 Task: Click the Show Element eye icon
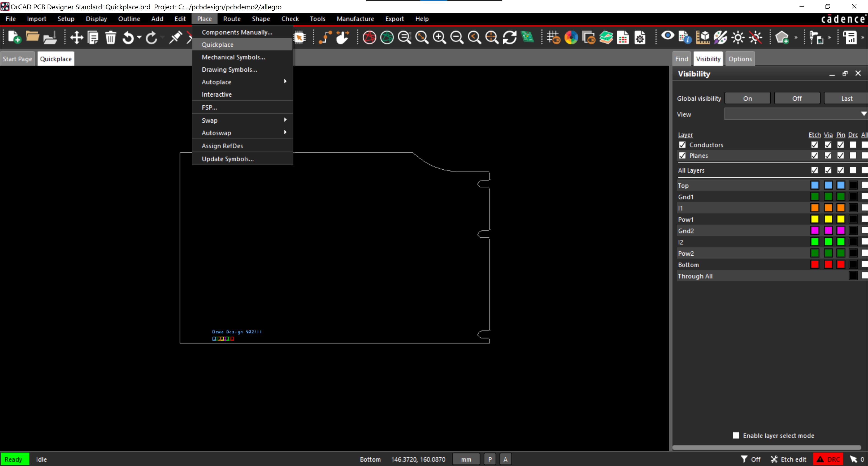tap(668, 36)
